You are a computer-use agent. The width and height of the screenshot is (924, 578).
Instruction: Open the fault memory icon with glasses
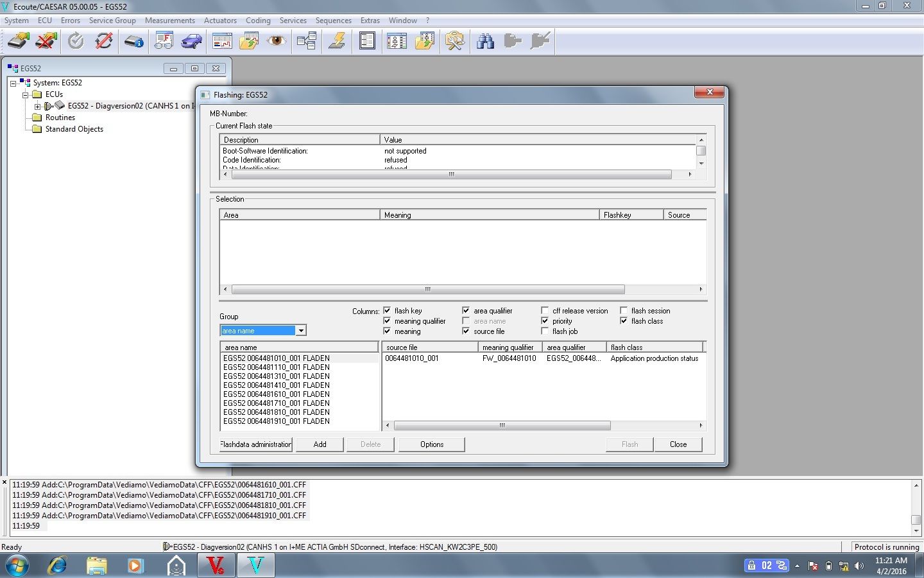(164, 42)
